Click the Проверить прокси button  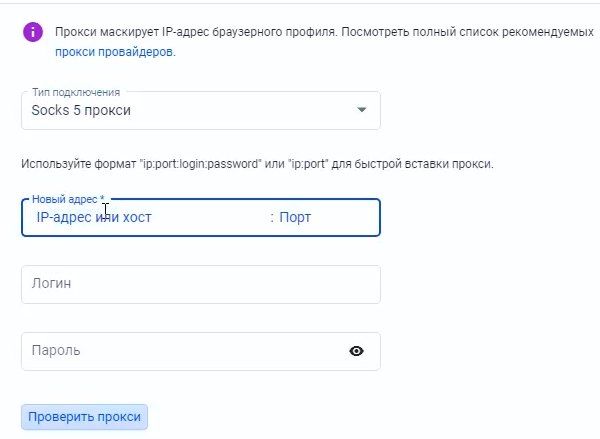pos(84,417)
